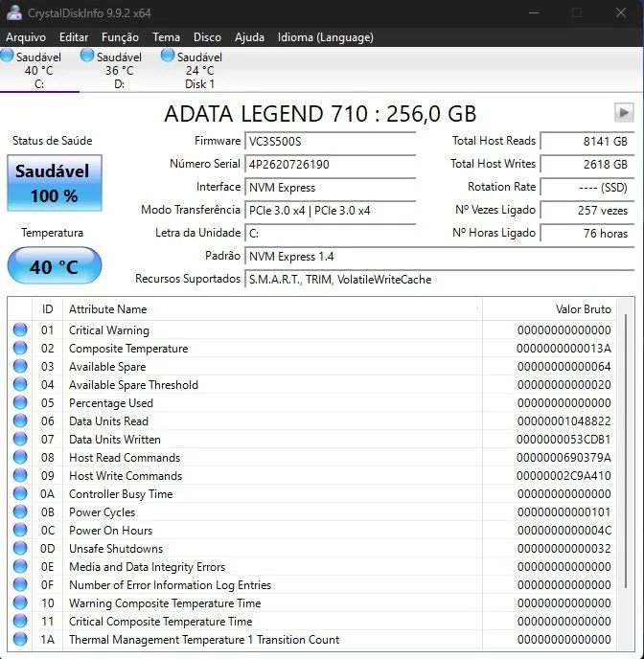Click the transfer mode field PCIe 3.0 x4
Screen dimensions: 644x659
[x=330, y=211]
